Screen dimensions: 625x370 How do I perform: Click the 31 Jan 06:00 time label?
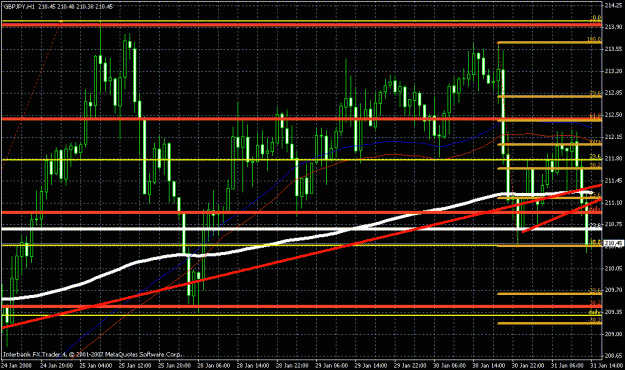pos(567,366)
